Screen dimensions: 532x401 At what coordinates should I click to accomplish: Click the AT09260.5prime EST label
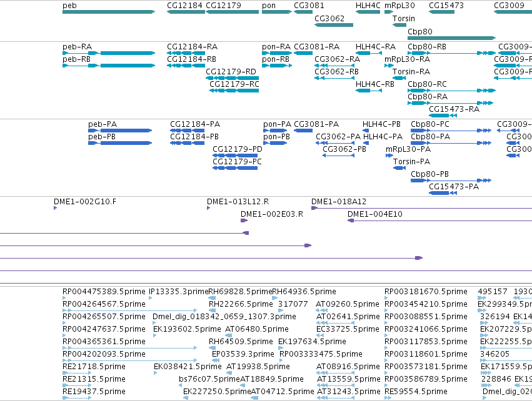click(348, 304)
